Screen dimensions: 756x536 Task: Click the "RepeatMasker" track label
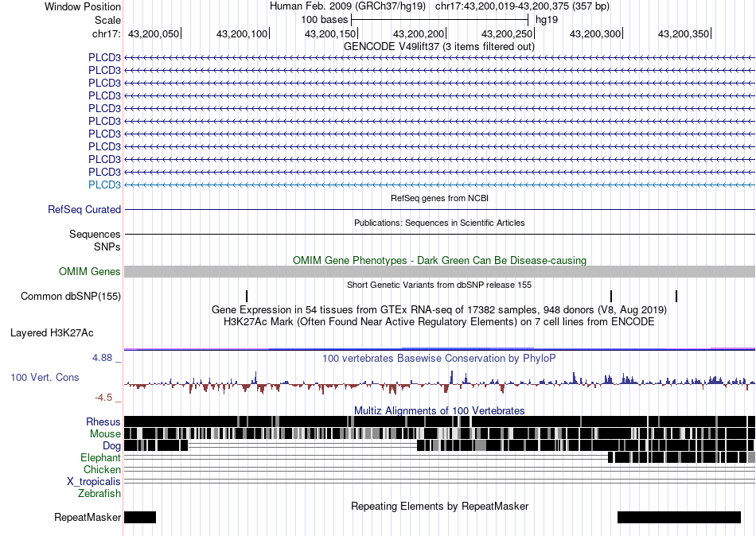(x=88, y=517)
